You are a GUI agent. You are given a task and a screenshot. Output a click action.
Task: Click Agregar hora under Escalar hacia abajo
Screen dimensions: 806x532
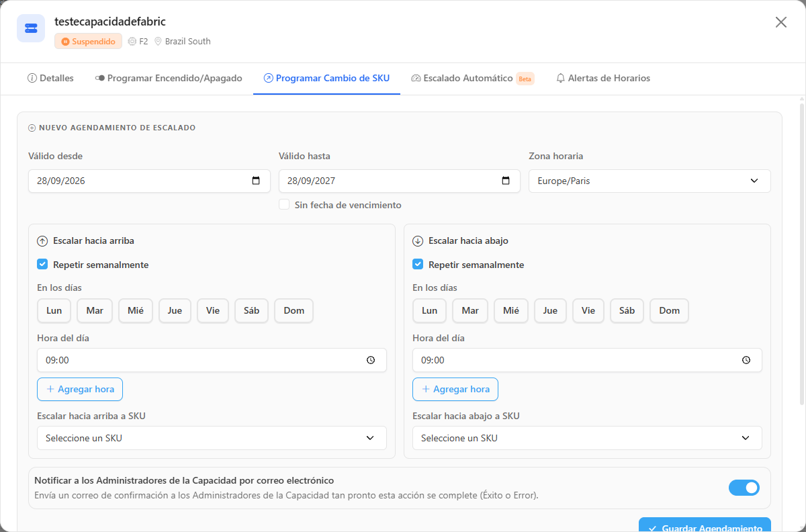(455, 389)
